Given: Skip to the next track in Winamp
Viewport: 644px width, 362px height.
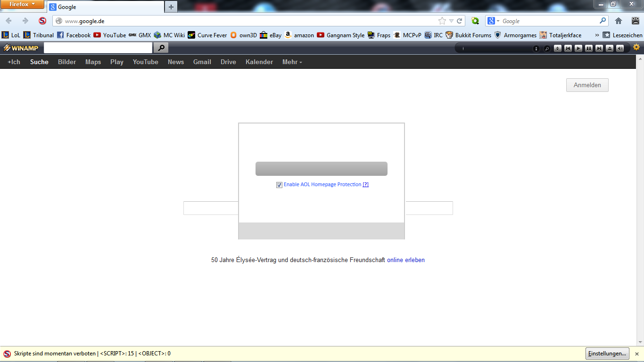Looking at the screenshot, I should pos(599,48).
